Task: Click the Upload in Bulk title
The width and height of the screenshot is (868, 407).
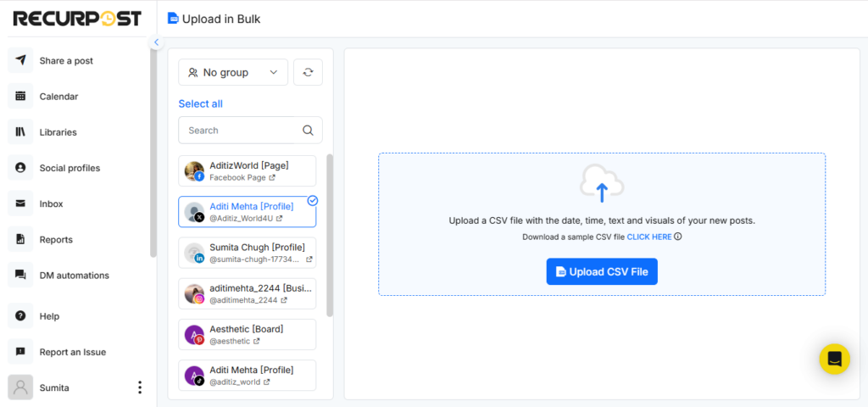Action: tap(221, 19)
